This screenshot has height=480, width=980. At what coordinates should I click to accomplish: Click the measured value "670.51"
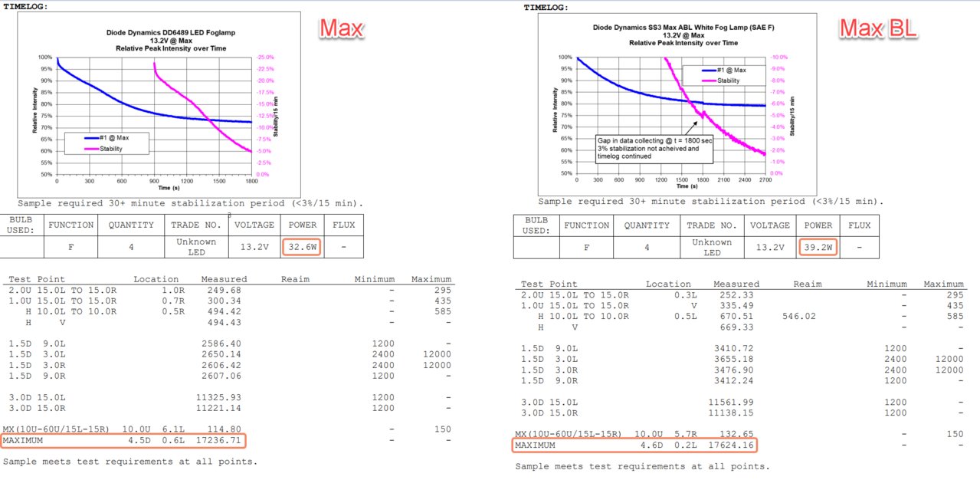(736, 316)
